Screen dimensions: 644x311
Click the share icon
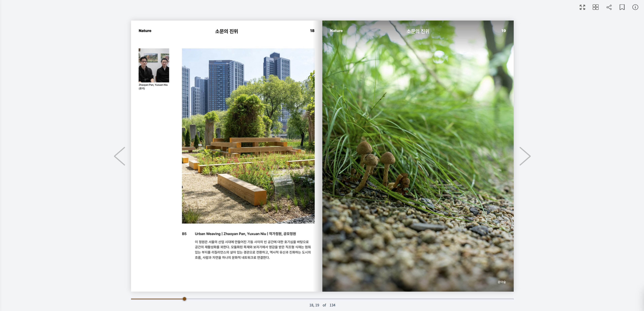click(609, 7)
